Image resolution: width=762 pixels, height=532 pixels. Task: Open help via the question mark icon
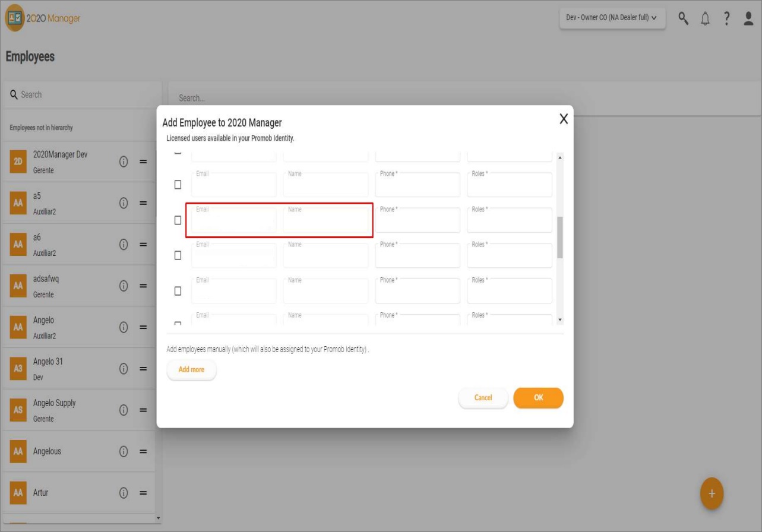click(x=727, y=19)
